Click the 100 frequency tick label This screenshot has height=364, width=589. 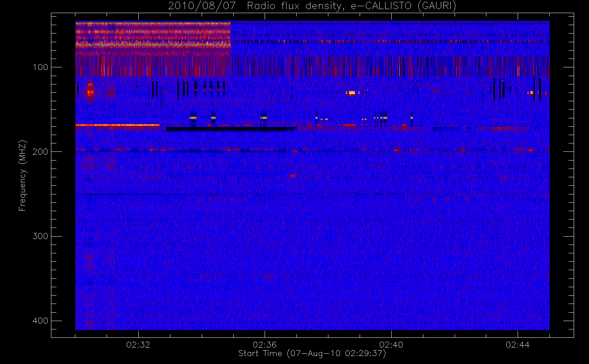(x=40, y=67)
